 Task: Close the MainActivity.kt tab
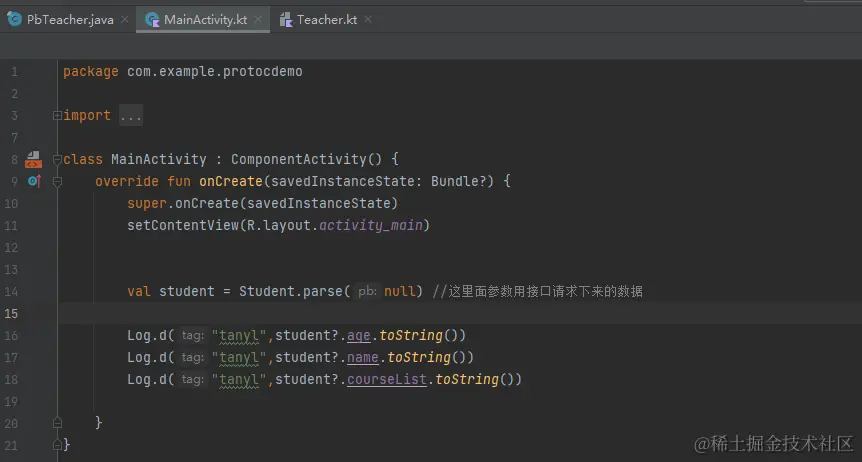[258, 20]
